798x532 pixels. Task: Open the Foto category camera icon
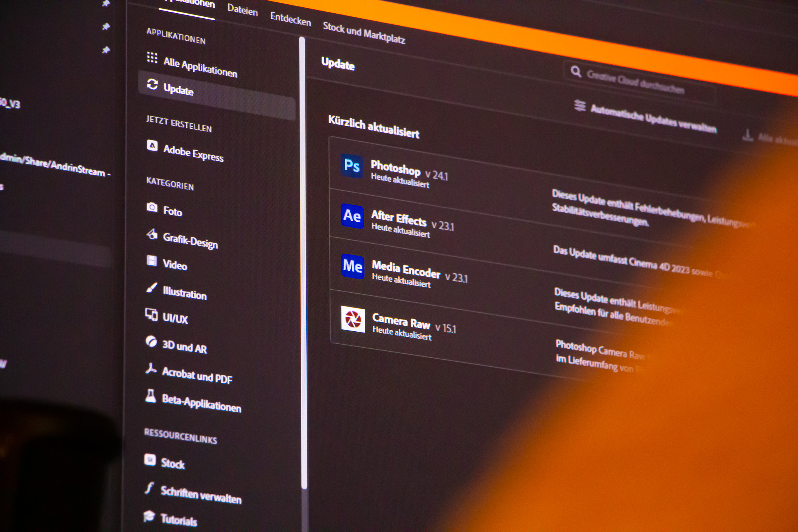tap(152, 207)
